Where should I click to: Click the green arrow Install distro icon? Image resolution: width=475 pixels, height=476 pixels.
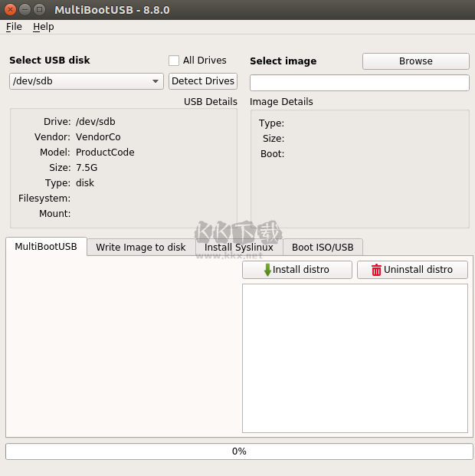[x=267, y=270]
